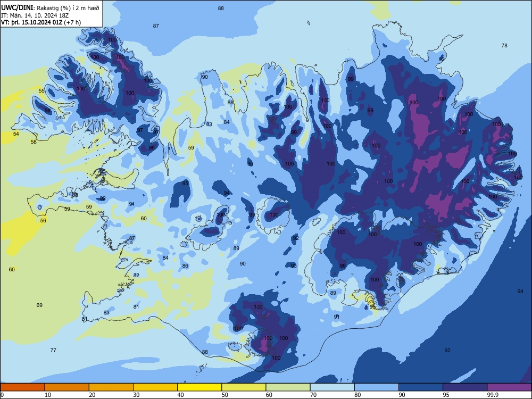532x399 pixels.
Task: Select the 50–60 legend color band
Action: point(244,387)
